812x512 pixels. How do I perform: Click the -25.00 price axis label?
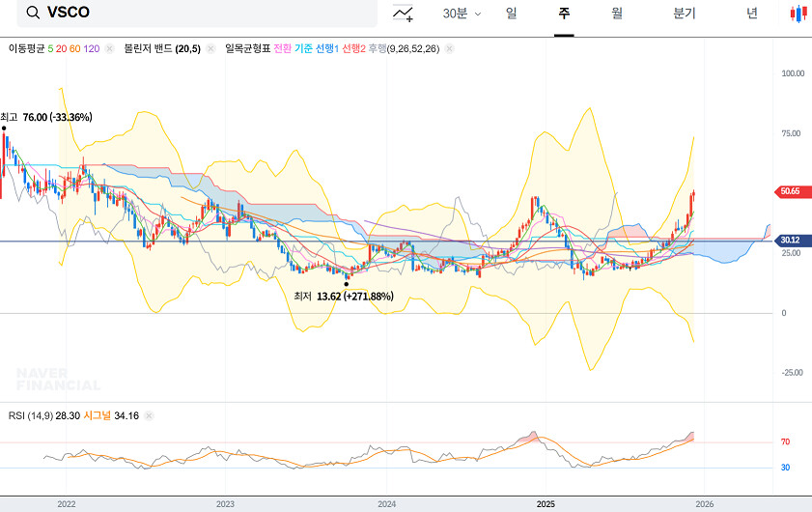tap(793, 373)
